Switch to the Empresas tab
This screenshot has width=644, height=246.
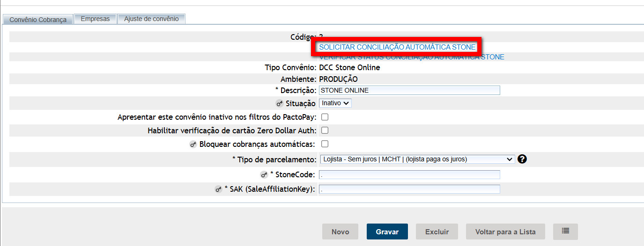click(x=95, y=19)
